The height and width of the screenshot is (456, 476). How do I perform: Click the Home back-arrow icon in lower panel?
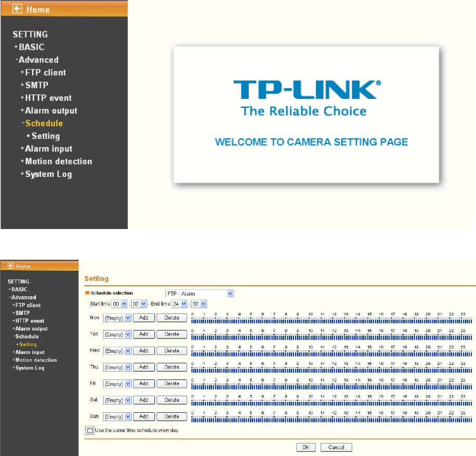tap(10, 266)
